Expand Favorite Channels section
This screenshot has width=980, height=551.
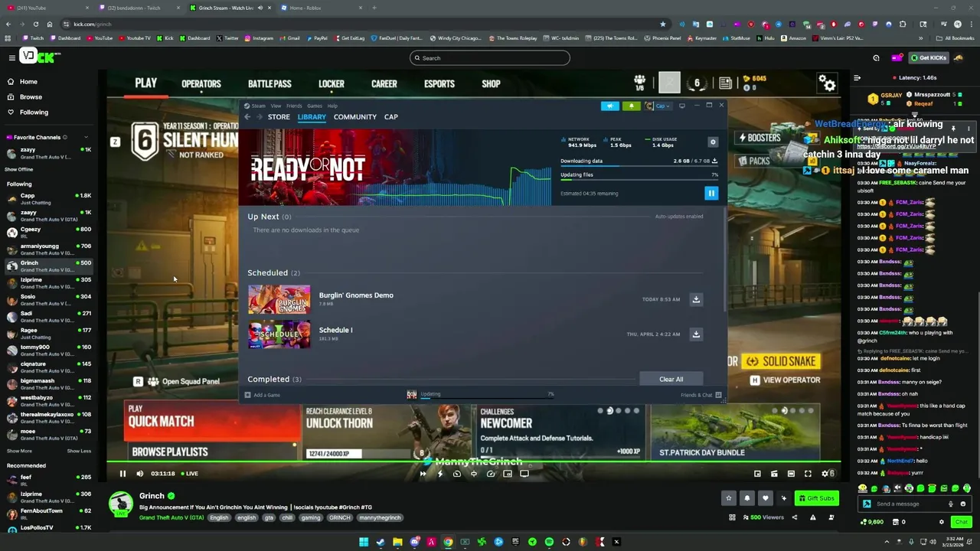click(x=86, y=138)
